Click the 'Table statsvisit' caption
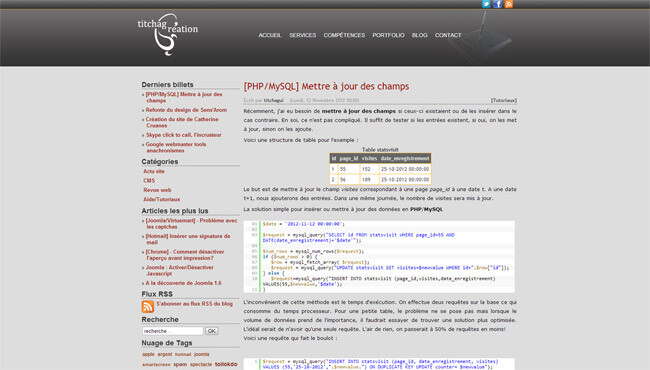This screenshot has height=370, width=650. (380, 150)
